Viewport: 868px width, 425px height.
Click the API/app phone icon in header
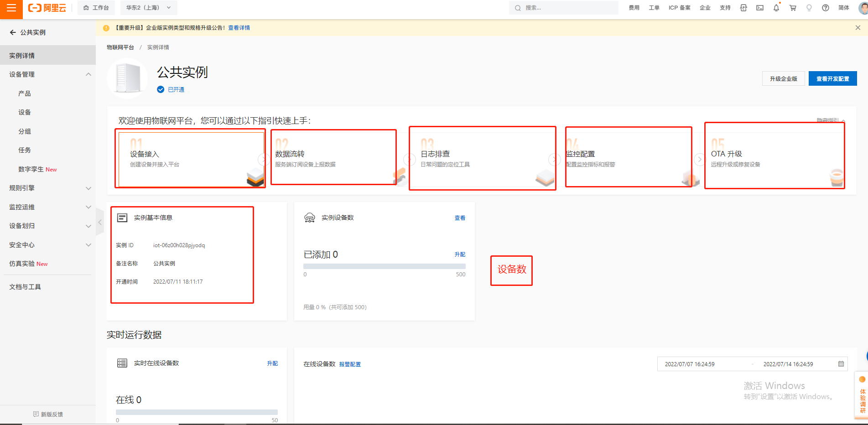[743, 8]
